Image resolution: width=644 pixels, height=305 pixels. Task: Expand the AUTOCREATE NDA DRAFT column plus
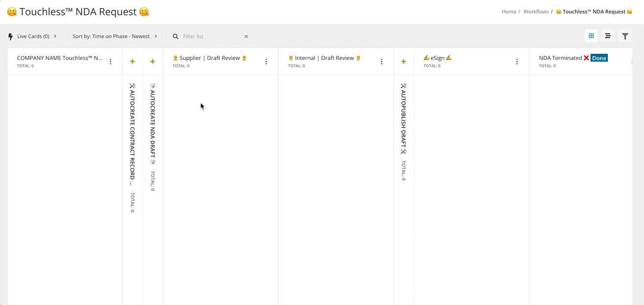[x=153, y=62]
